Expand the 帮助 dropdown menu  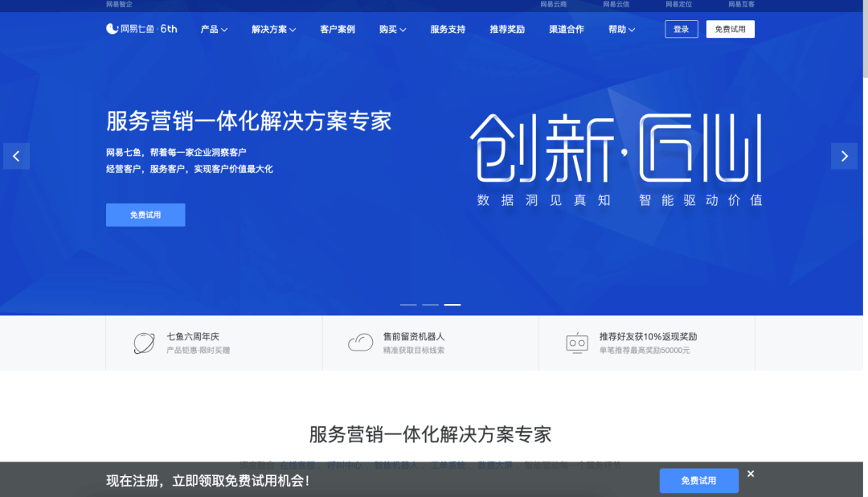621,30
